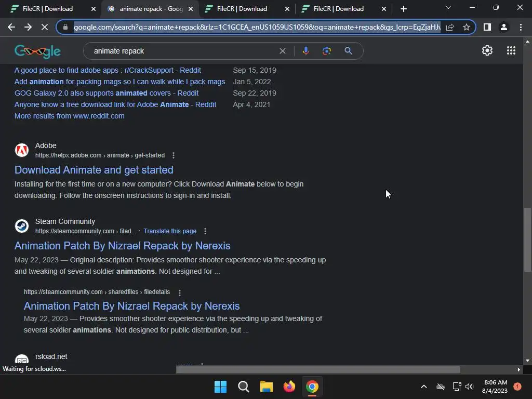This screenshot has height=399, width=532.
Task: Open browser side panel
Action: [x=487, y=27]
